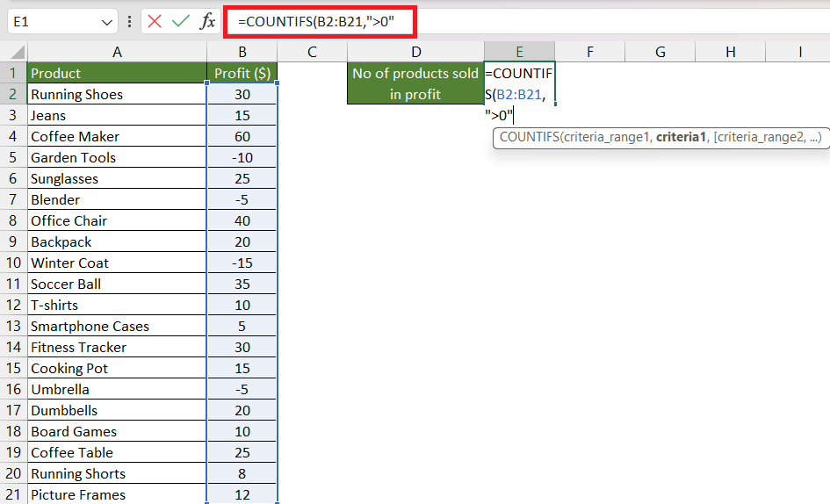The image size is (830, 504).
Task: Click the Running Shoes cell
Action: pos(117,94)
